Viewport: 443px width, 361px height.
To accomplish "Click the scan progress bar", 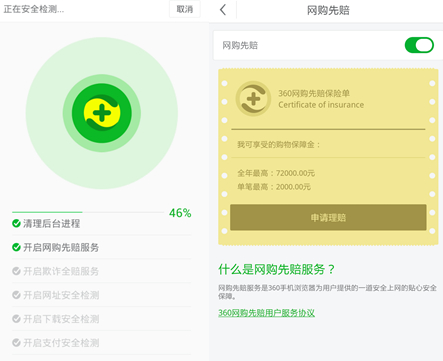I will pyautogui.click(x=88, y=212).
